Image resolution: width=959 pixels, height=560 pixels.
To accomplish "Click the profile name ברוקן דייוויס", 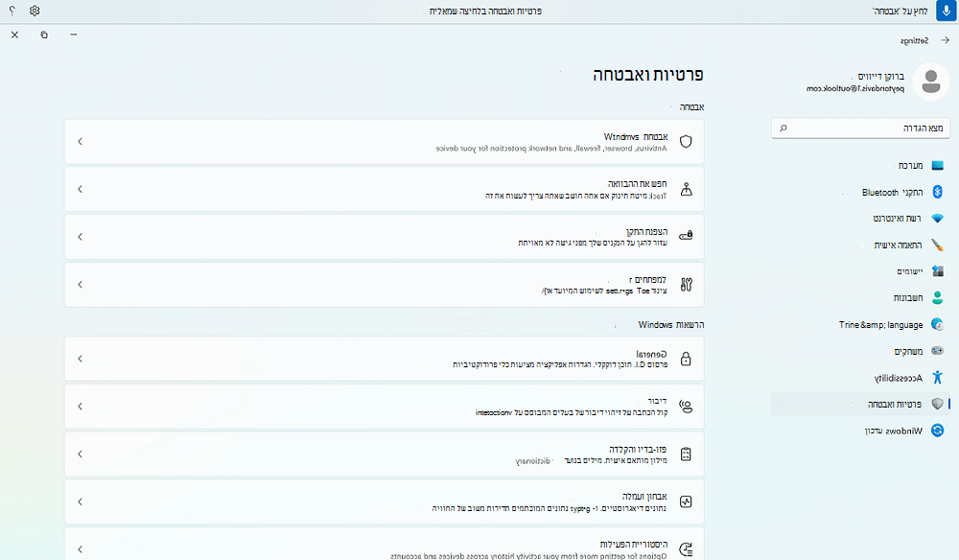I will tap(880, 77).
